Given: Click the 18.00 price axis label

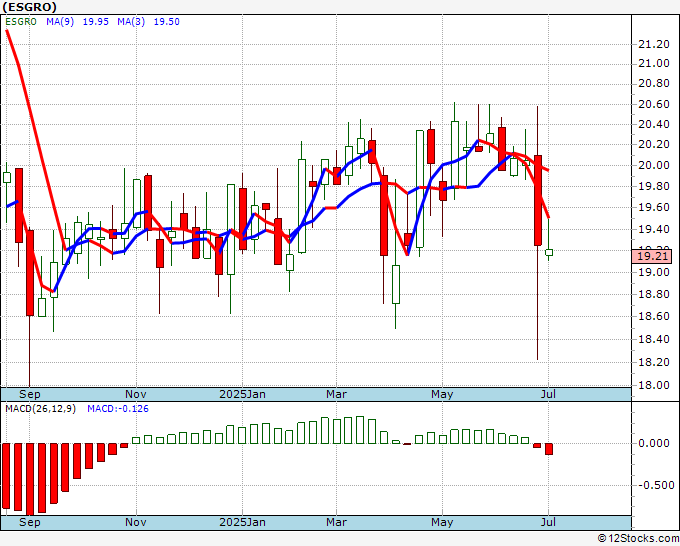Looking at the screenshot, I should pos(654,385).
